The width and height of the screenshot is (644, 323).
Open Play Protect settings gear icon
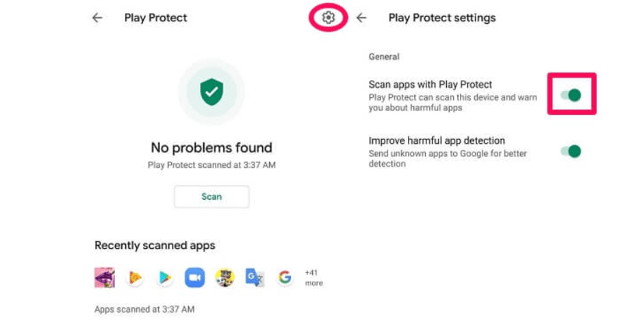pos(329,17)
